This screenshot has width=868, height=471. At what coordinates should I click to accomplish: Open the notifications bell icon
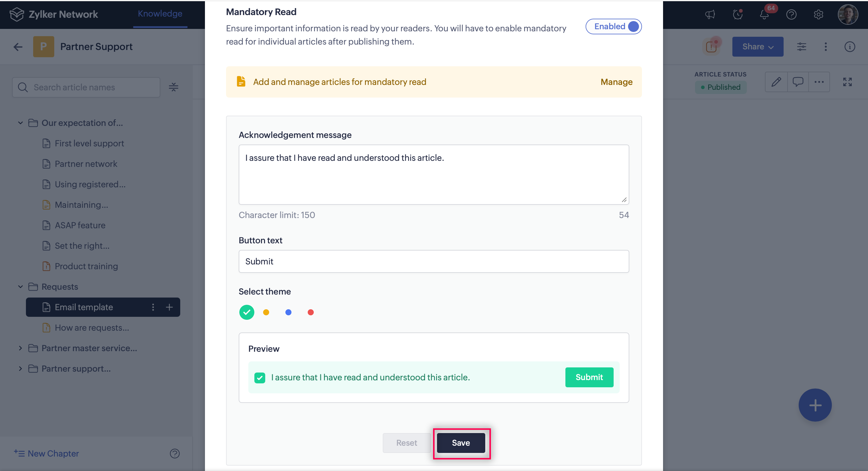coord(764,14)
